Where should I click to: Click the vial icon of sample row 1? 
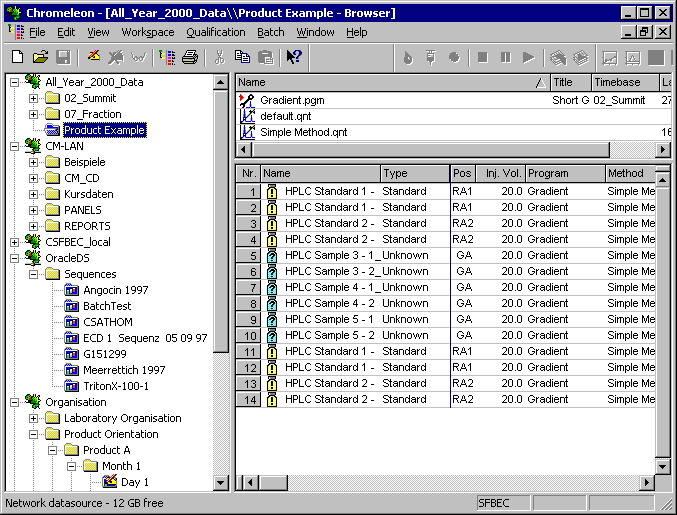click(x=272, y=191)
